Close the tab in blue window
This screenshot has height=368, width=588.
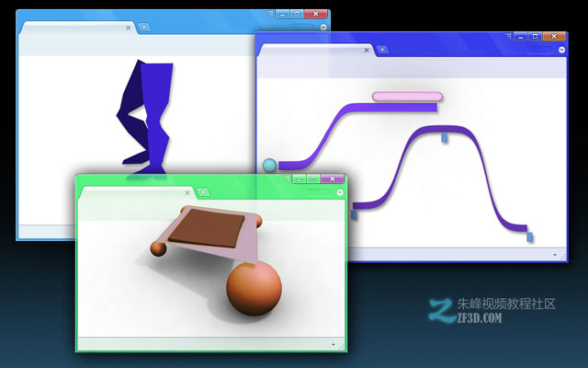pos(129,28)
